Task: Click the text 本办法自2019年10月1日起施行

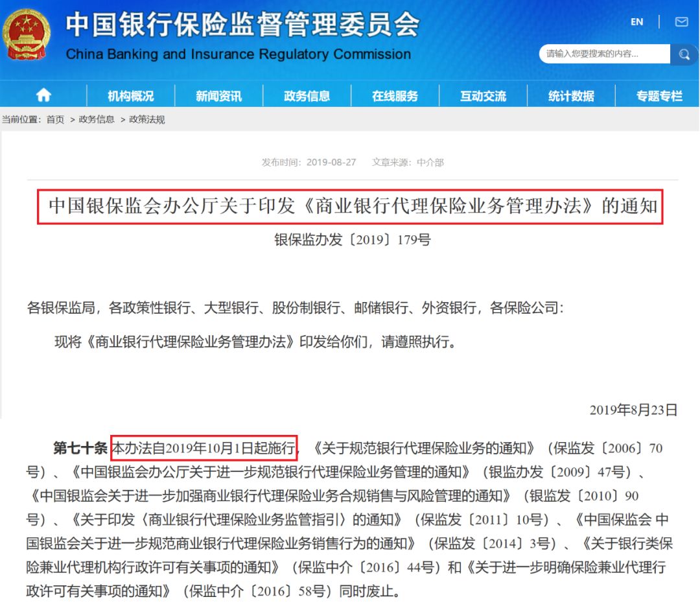Action: coord(204,448)
